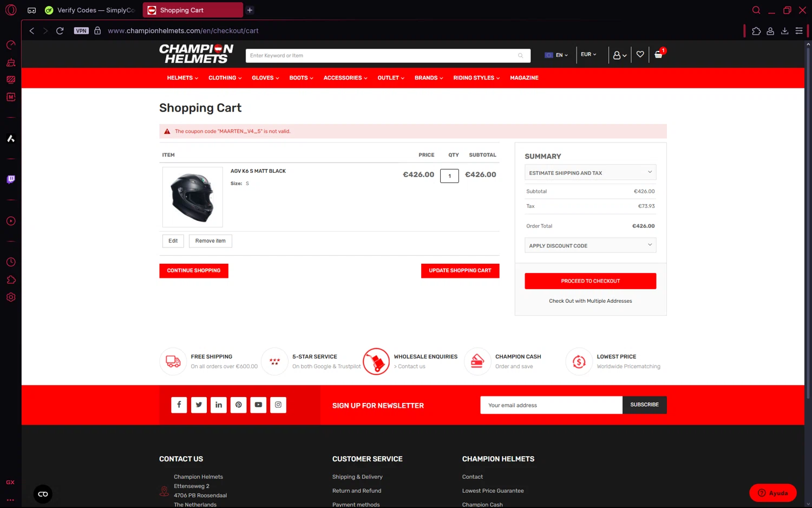
Task: Open the settings gear in the Opera sidebar
Action: [x=11, y=297]
